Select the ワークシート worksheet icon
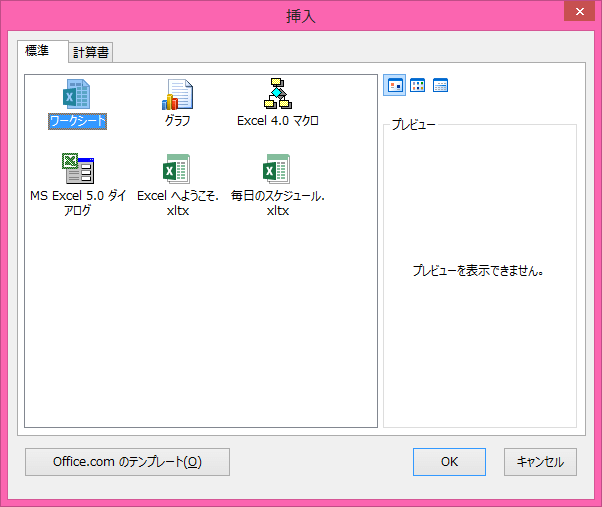602x507 pixels. click(x=76, y=94)
